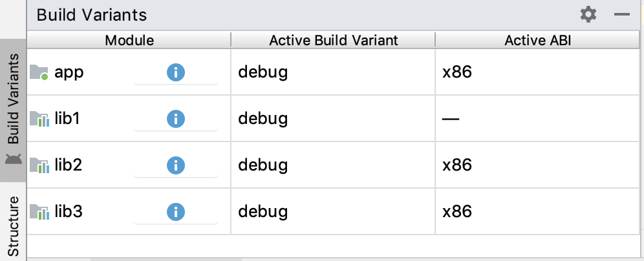Click the Active Build Variant column header

(333, 40)
